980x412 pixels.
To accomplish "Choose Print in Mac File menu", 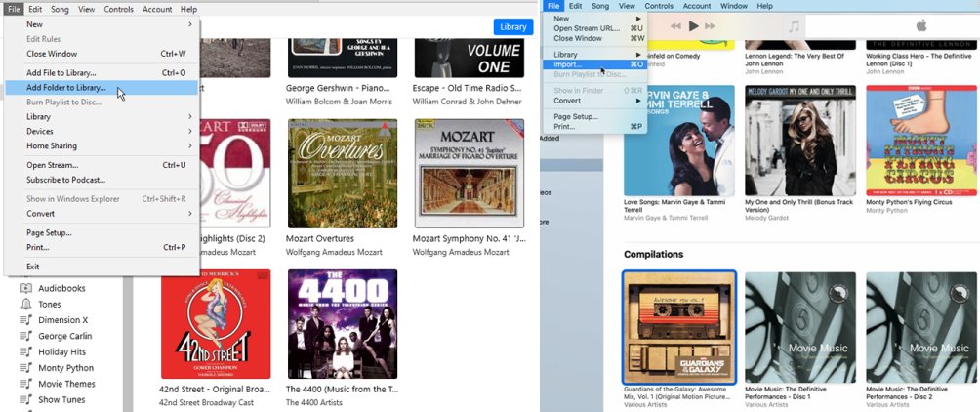I will pos(595,126).
